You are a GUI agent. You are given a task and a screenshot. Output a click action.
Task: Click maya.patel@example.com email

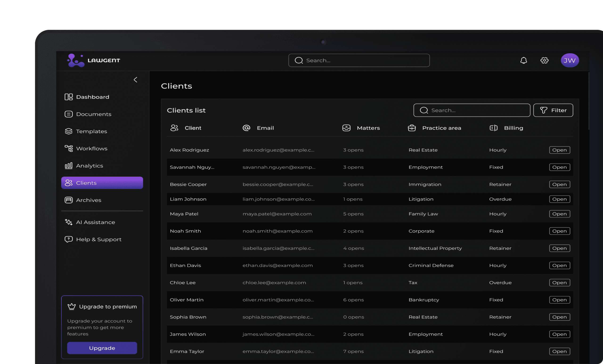[277, 214]
